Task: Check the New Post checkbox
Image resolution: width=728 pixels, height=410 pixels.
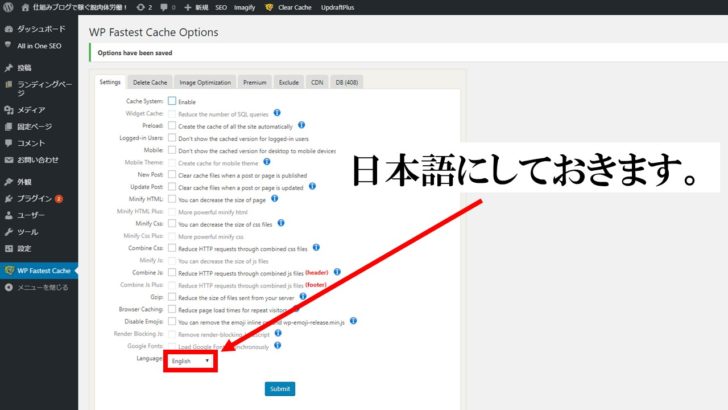Action: point(172,175)
